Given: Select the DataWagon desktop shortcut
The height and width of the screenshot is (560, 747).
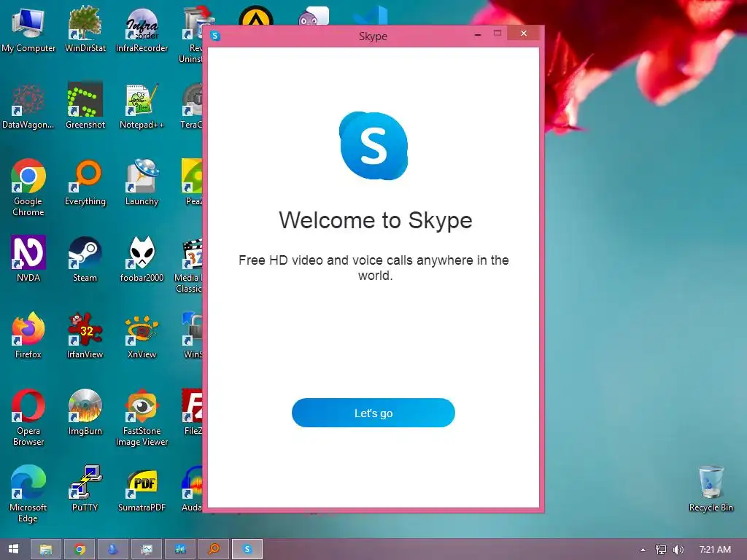Looking at the screenshot, I should (28, 106).
